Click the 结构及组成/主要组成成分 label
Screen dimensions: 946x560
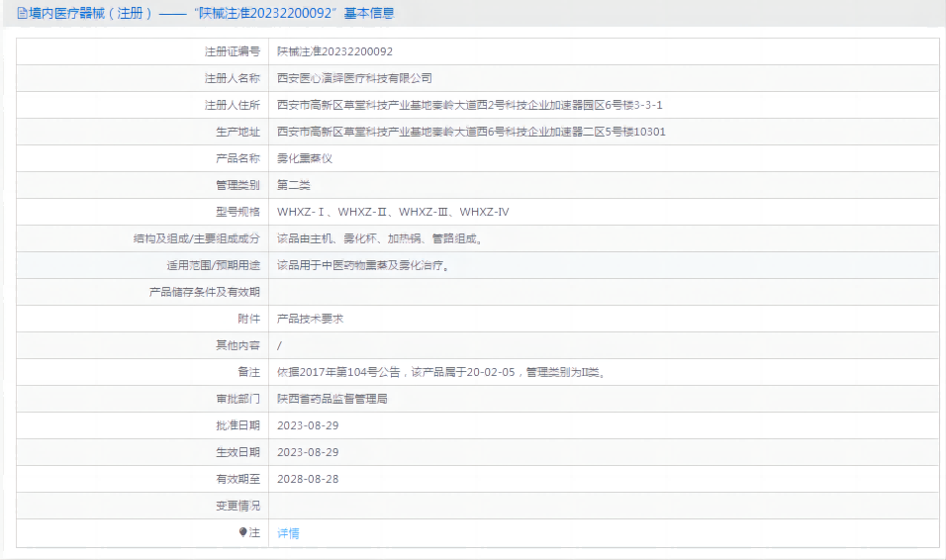pos(197,238)
